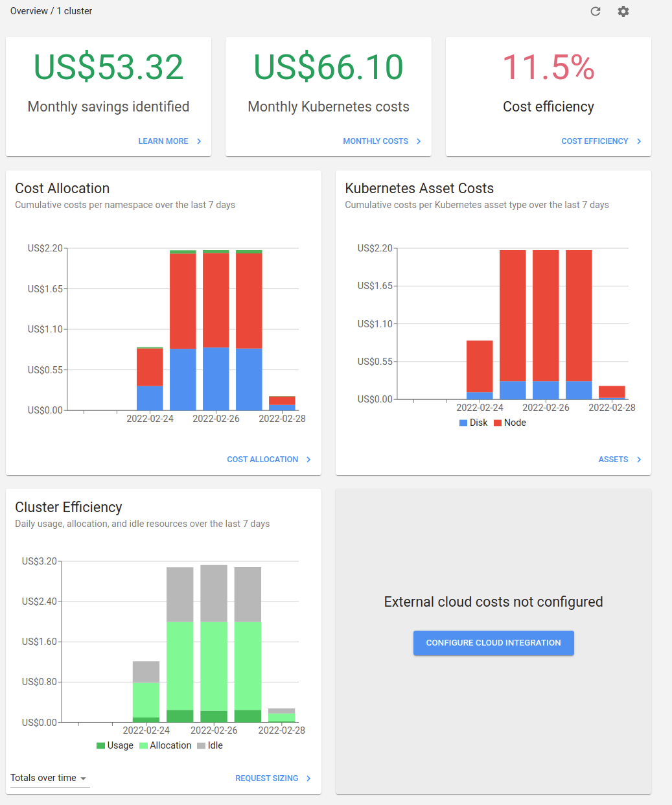Click the red Node legend swatch
The width and height of the screenshot is (672, 805).
[x=498, y=423]
